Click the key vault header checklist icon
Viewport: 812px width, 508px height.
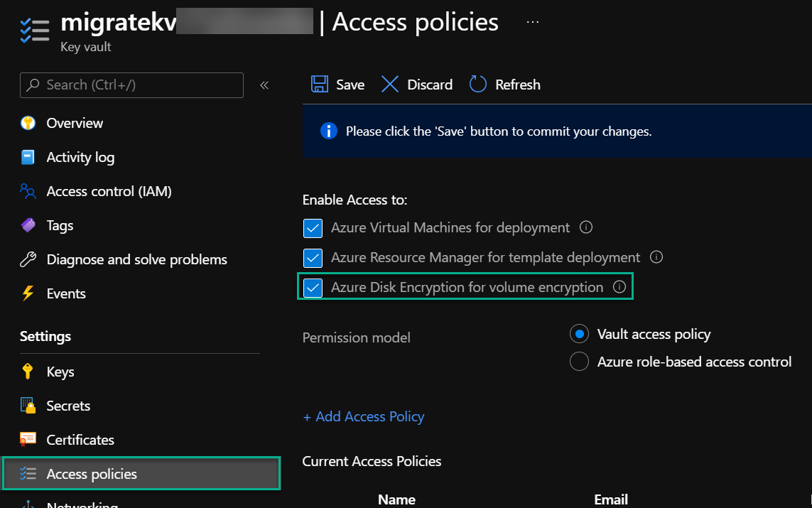click(35, 31)
